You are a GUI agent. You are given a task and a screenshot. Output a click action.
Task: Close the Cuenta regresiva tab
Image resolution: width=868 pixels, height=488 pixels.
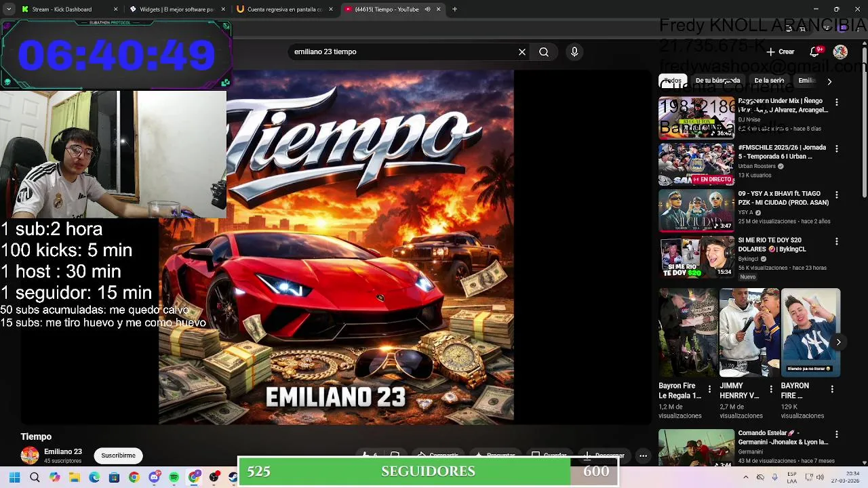[x=331, y=9]
